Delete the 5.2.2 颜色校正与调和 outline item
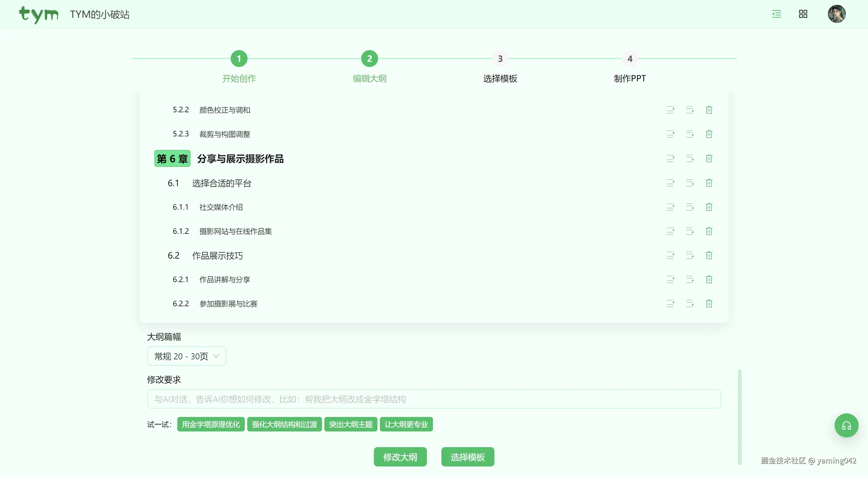Screen dimensions: 868x477 click(709, 110)
